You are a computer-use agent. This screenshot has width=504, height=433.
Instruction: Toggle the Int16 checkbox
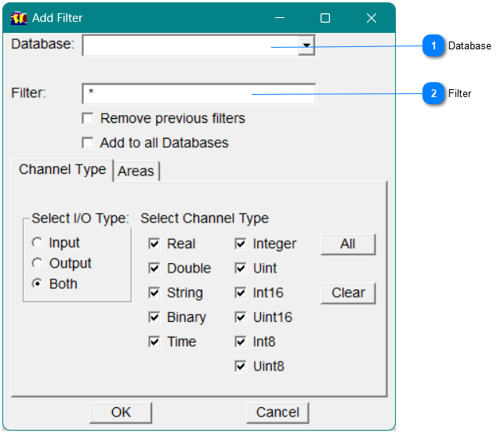click(x=241, y=293)
